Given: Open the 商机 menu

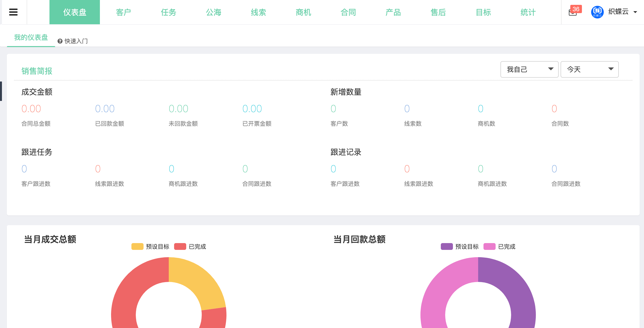Looking at the screenshot, I should pos(303,12).
